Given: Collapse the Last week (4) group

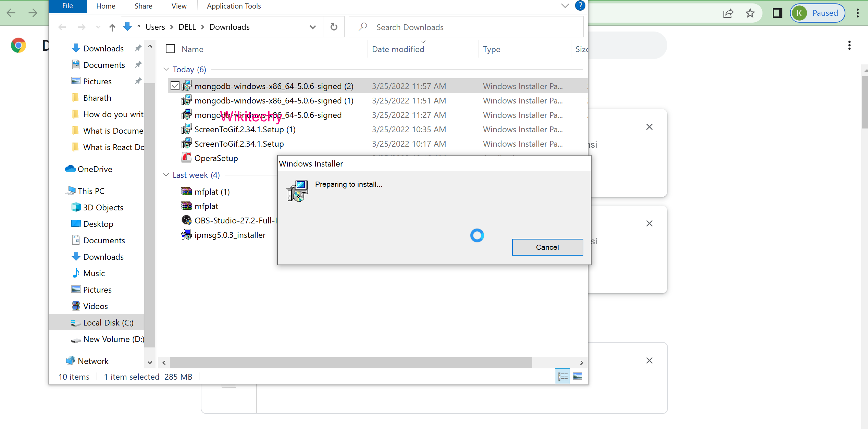Looking at the screenshot, I should 166,175.
